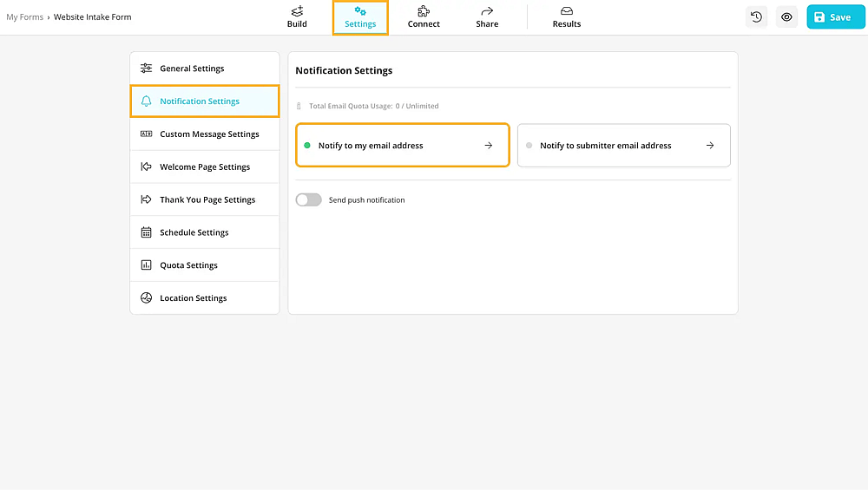Open the Build tab
868x490 pixels.
[297, 17]
